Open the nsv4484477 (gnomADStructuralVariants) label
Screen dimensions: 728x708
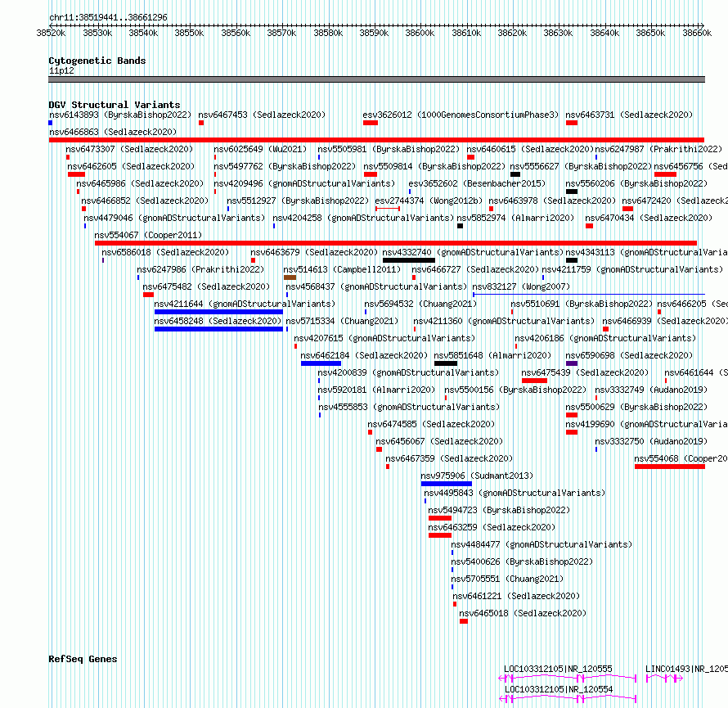[542, 544]
